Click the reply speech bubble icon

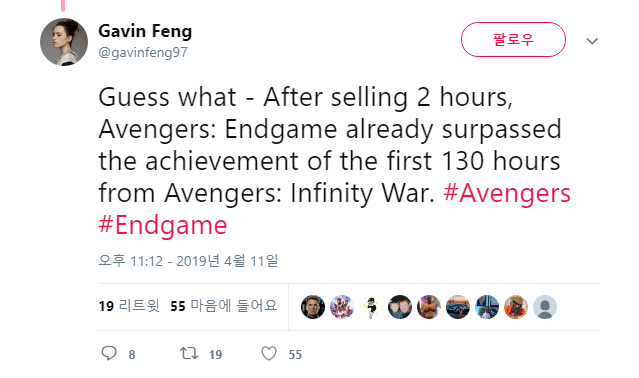(x=109, y=353)
